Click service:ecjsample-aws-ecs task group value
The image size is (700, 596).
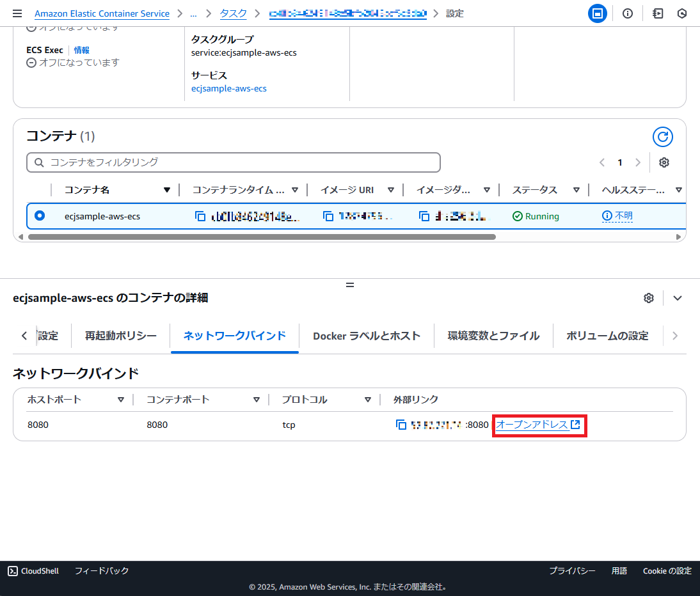[244, 52]
